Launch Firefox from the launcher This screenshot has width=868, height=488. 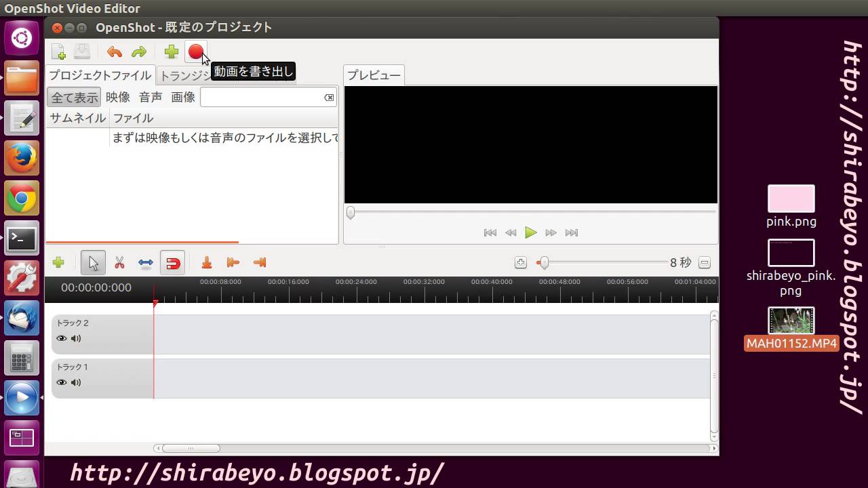pos(22,159)
